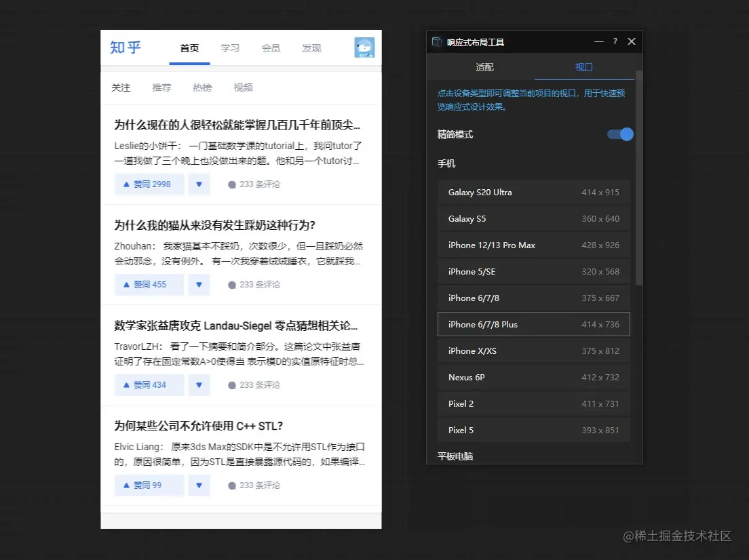Click downvote arrow on Landau-Siegel post

tap(199, 385)
